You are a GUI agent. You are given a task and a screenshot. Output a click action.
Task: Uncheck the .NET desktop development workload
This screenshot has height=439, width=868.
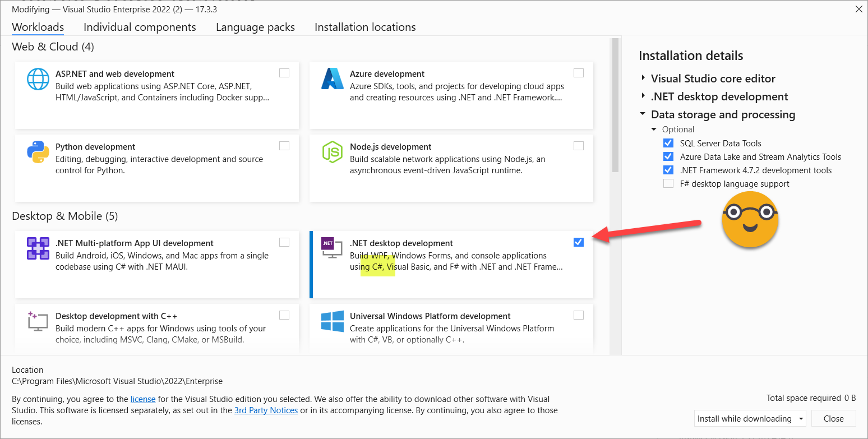579,242
